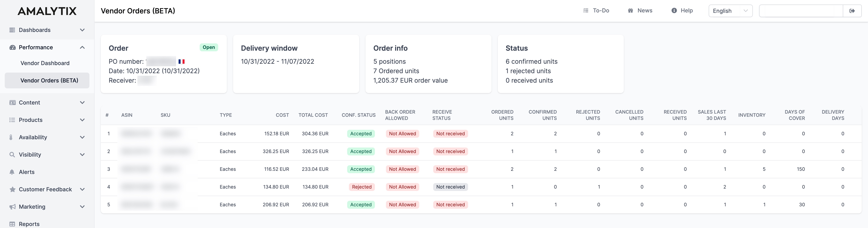Expand the Content menu chevron
868x228 pixels.
pos(82,103)
